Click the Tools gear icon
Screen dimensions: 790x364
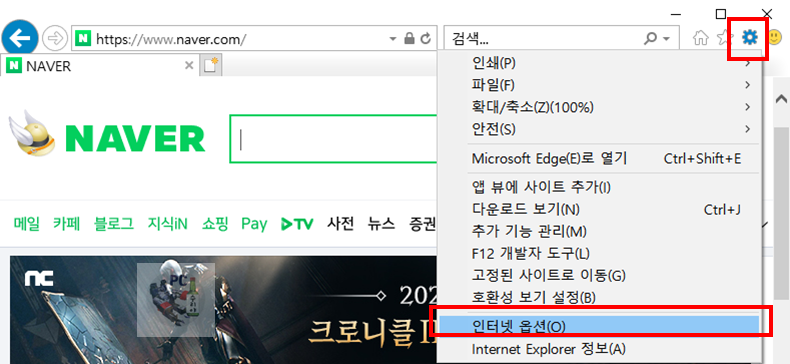click(750, 37)
